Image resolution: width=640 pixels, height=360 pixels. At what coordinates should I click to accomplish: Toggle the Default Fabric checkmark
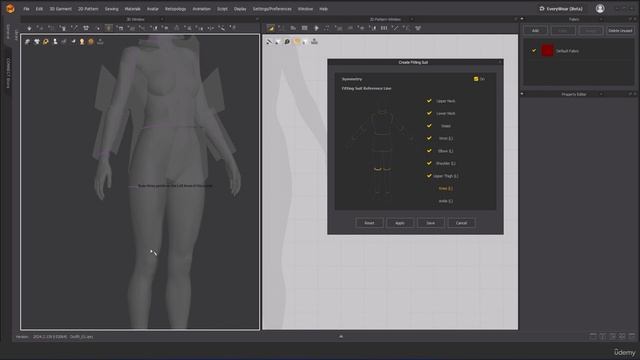coord(533,51)
